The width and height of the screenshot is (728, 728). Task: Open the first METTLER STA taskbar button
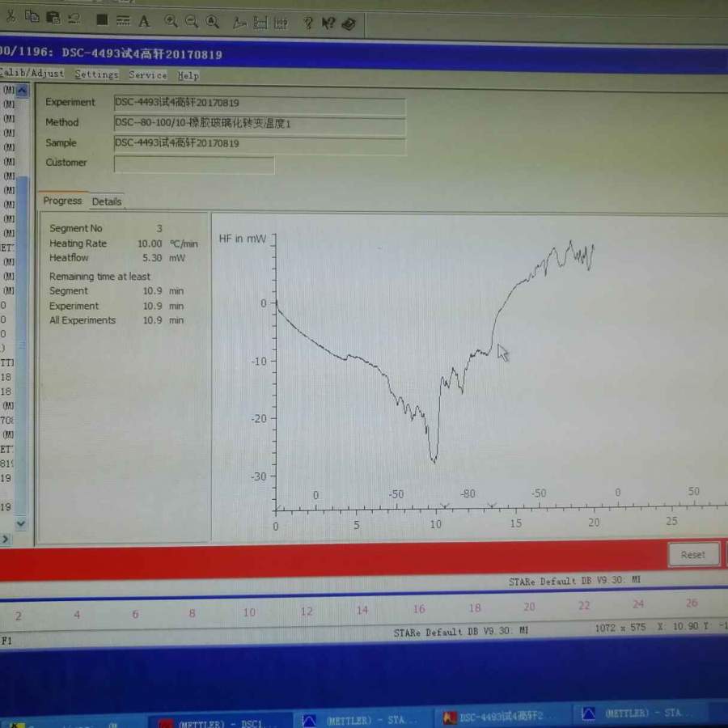pos(362,720)
